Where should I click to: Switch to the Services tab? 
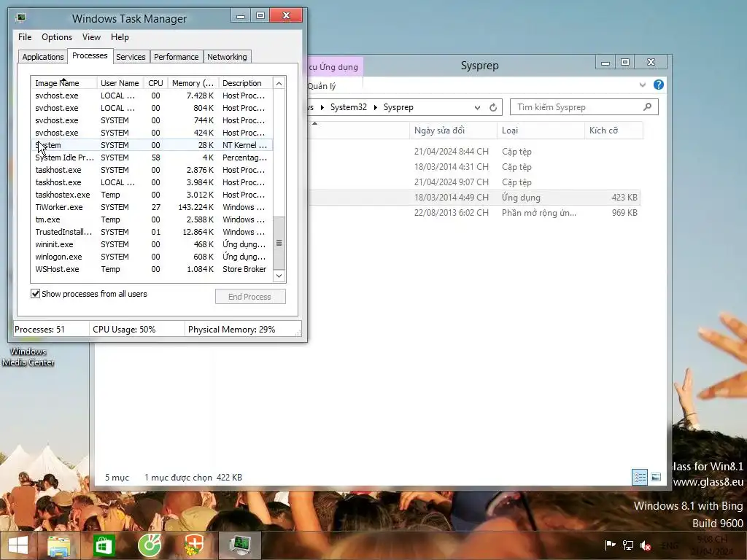131,57
